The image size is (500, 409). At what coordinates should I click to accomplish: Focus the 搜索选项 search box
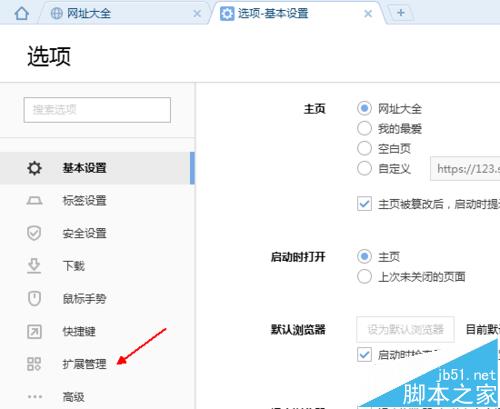pyautogui.click(x=97, y=110)
